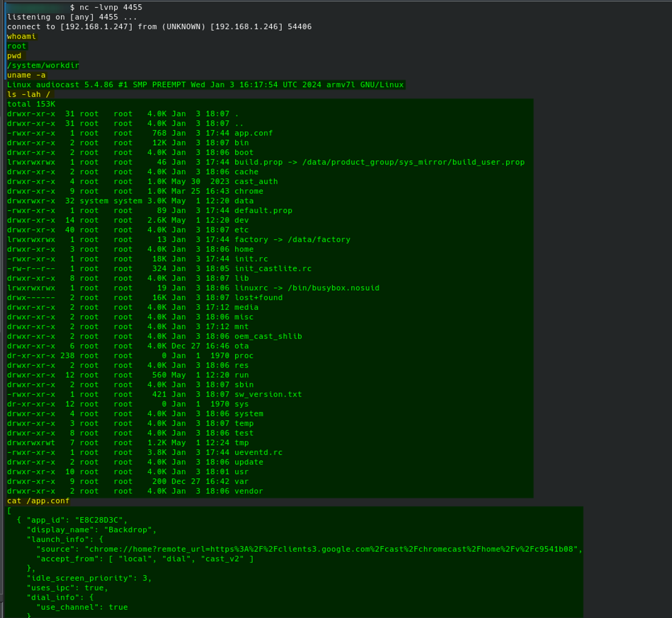Image resolution: width=672 pixels, height=618 pixels.
Task: Click the app.conf filename in listing
Action: pyautogui.click(x=253, y=133)
